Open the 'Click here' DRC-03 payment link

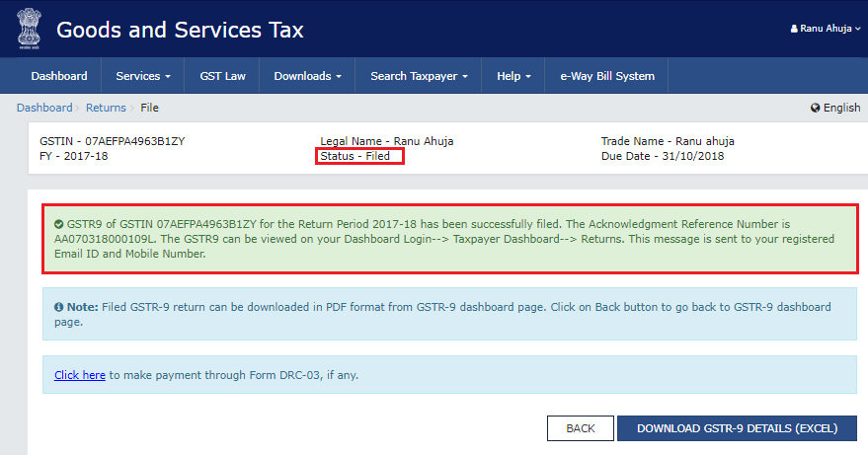coord(80,375)
